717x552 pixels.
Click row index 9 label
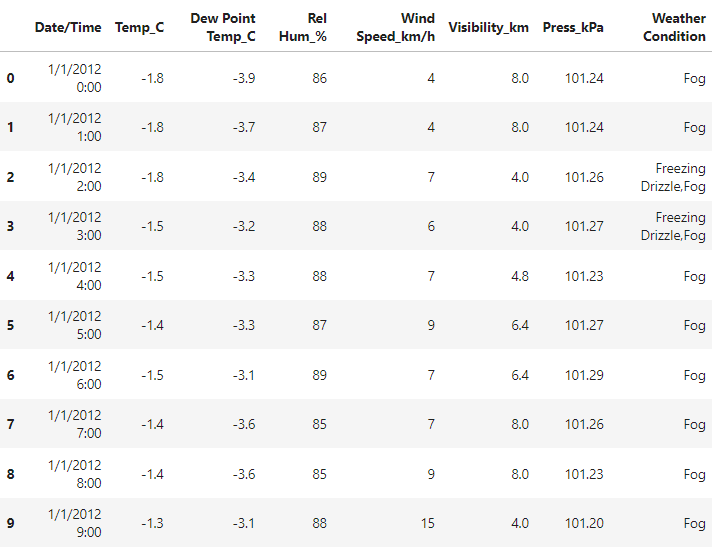11,523
